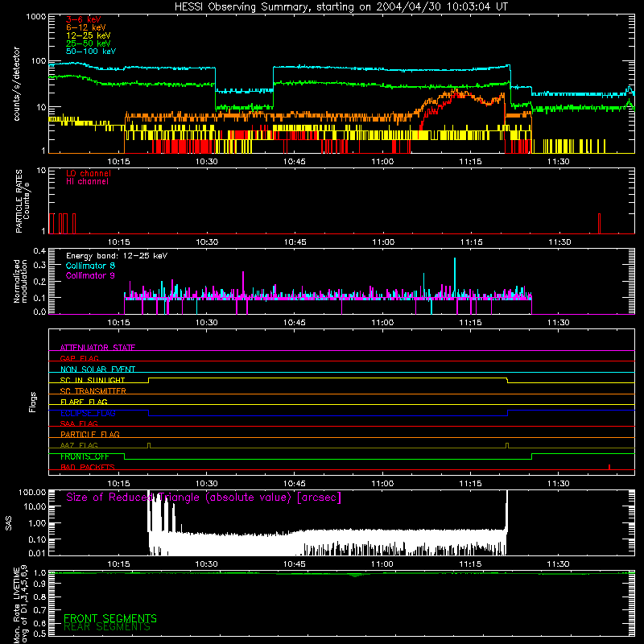This screenshot has height=644, width=644.
Task: Click the 1000 tick label on counts axis
Action: [x=35, y=17]
